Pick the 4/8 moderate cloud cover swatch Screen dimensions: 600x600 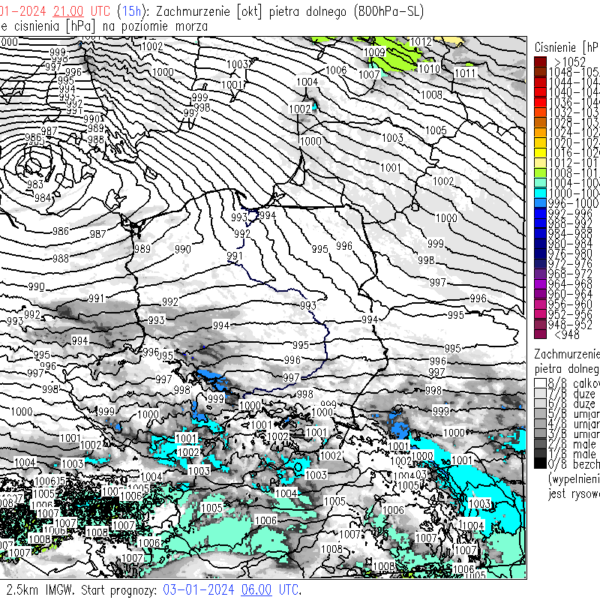point(540,423)
